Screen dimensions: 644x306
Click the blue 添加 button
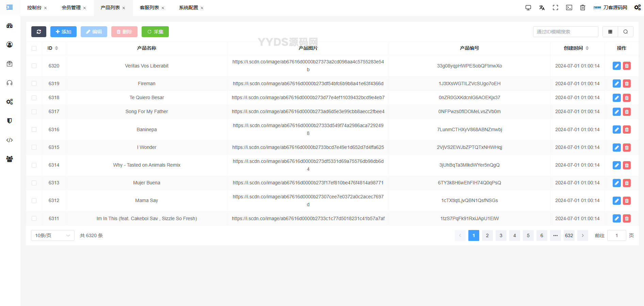pyautogui.click(x=63, y=32)
